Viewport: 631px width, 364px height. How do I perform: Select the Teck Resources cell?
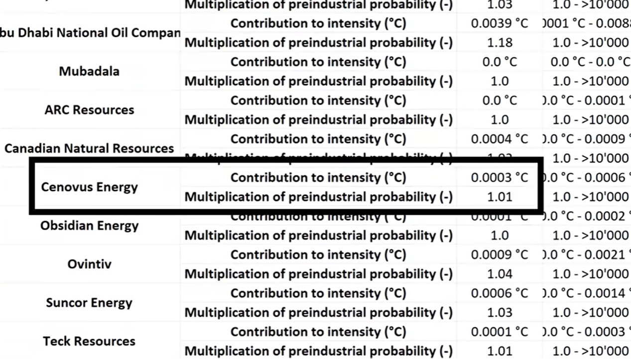click(89, 342)
